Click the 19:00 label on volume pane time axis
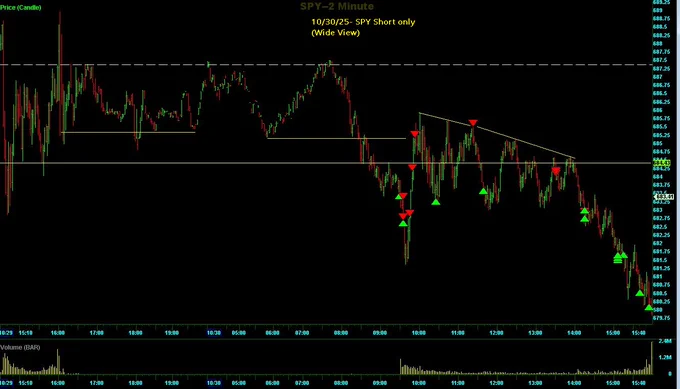The height and width of the screenshot is (389, 680). [172, 383]
